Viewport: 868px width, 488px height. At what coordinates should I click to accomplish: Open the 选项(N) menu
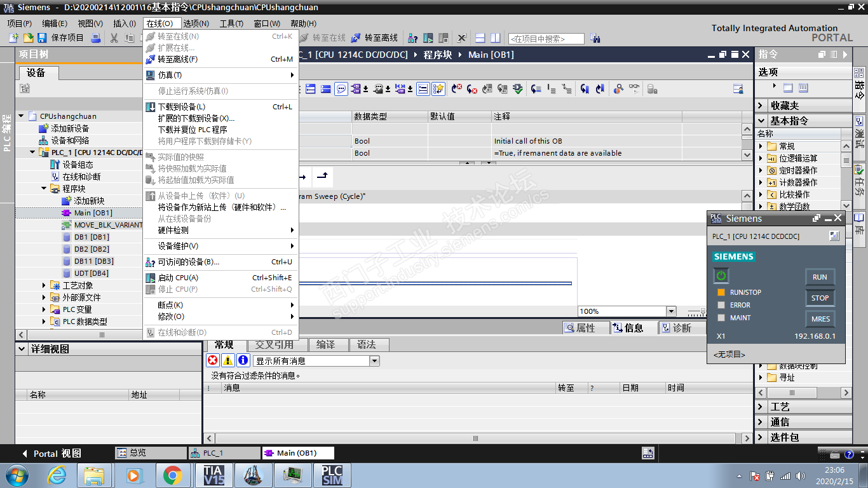196,24
